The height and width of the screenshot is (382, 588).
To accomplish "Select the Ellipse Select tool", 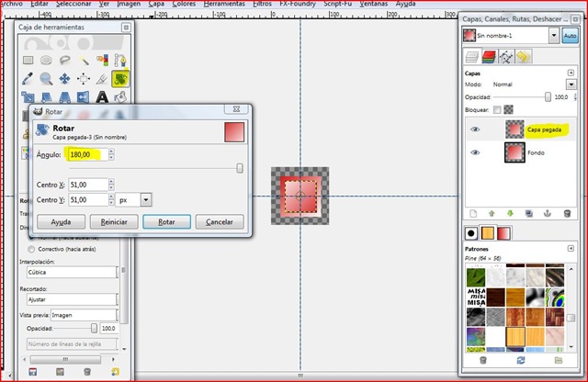I will pos(46,60).
